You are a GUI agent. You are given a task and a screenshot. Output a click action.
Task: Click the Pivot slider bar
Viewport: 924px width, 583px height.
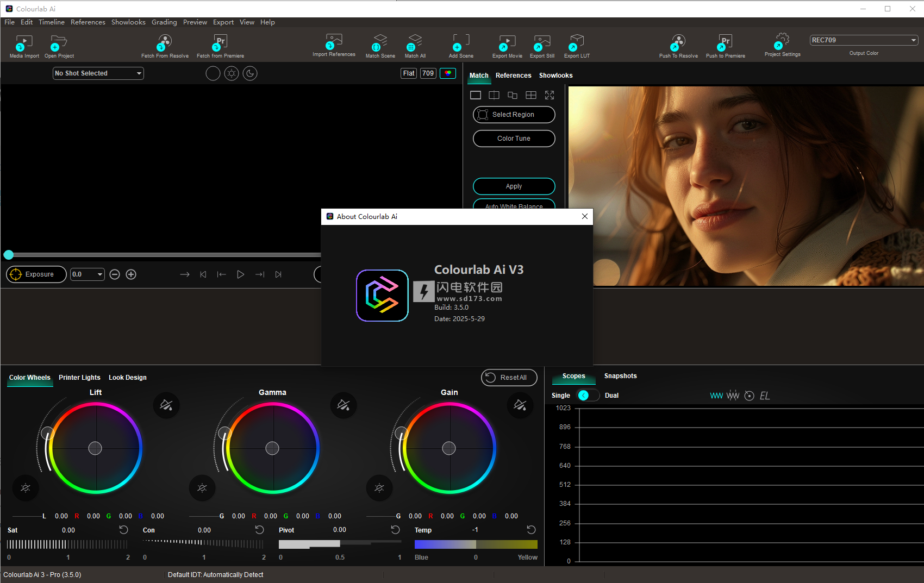(x=340, y=544)
